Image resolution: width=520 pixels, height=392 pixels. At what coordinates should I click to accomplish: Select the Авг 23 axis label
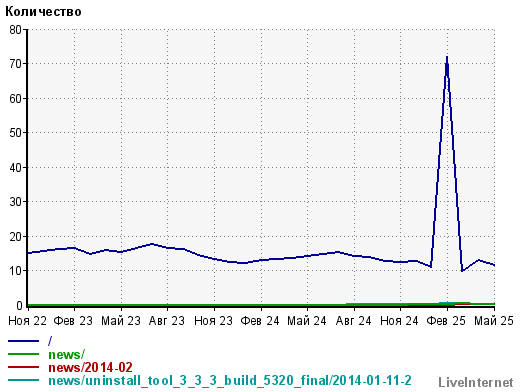tap(167, 321)
